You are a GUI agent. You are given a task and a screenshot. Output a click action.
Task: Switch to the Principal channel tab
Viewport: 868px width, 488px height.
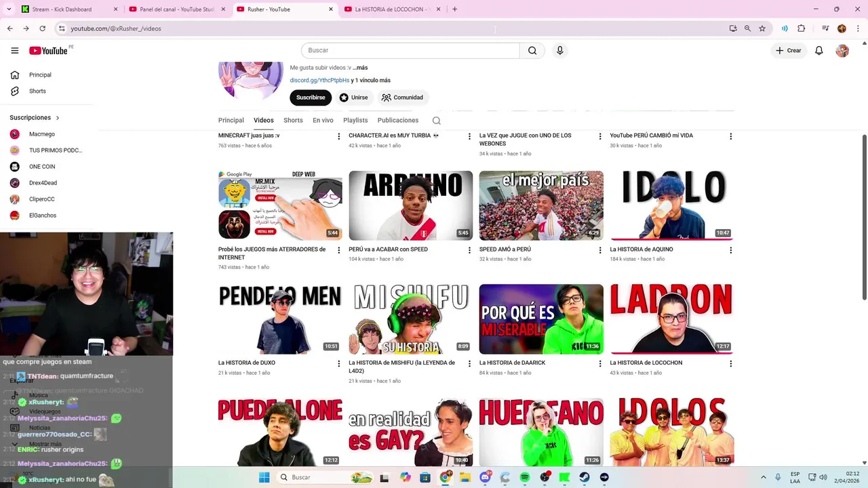231,120
